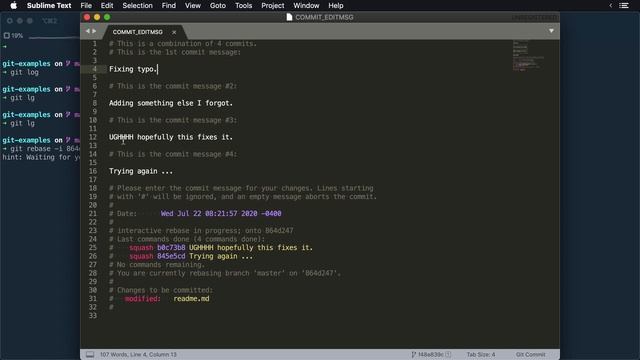Open the Find menu
The width and height of the screenshot is (640, 360).
click(169, 5)
